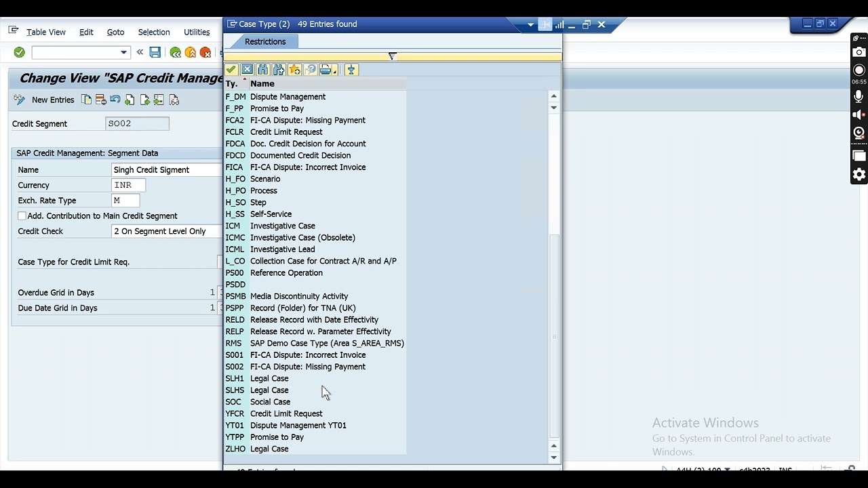Image resolution: width=868 pixels, height=488 pixels.
Task: Open the Goto menu
Action: tap(115, 32)
